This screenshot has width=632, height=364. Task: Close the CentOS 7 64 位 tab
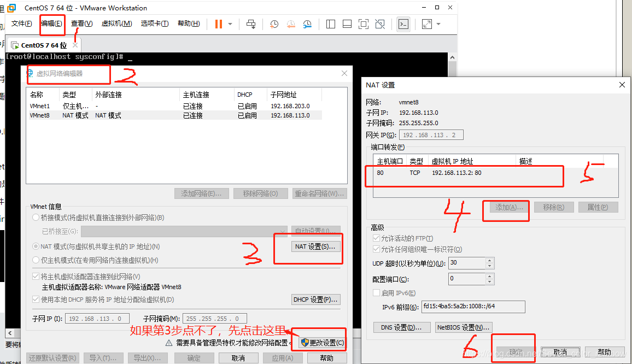[x=75, y=45]
